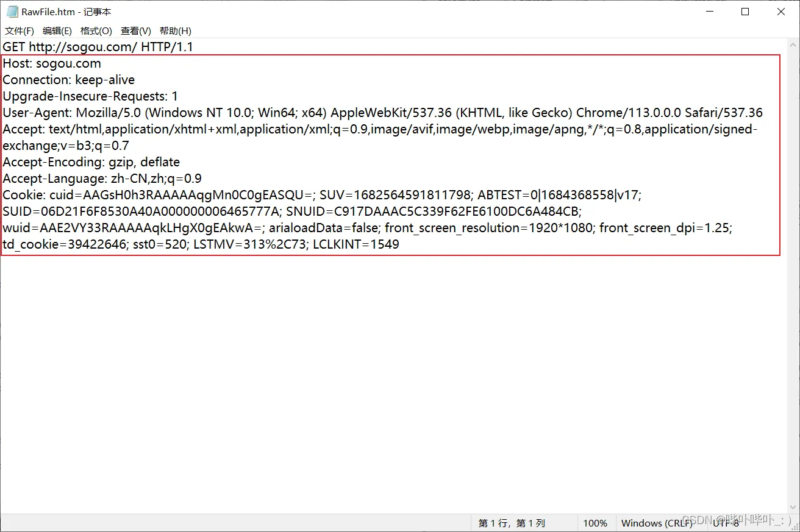Image resolution: width=800 pixels, height=532 pixels.
Task: Click the "exchange;v=b3;q=0.7" line
Action: coord(66,146)
